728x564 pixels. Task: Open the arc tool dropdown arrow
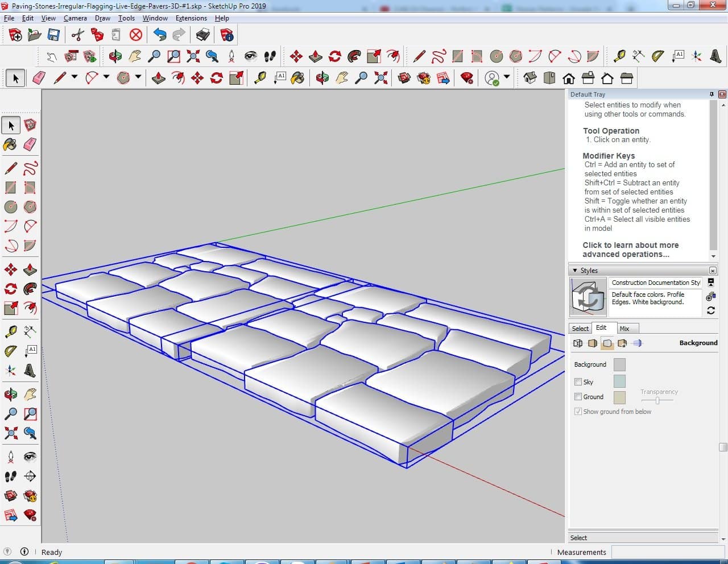coord(106,77)
